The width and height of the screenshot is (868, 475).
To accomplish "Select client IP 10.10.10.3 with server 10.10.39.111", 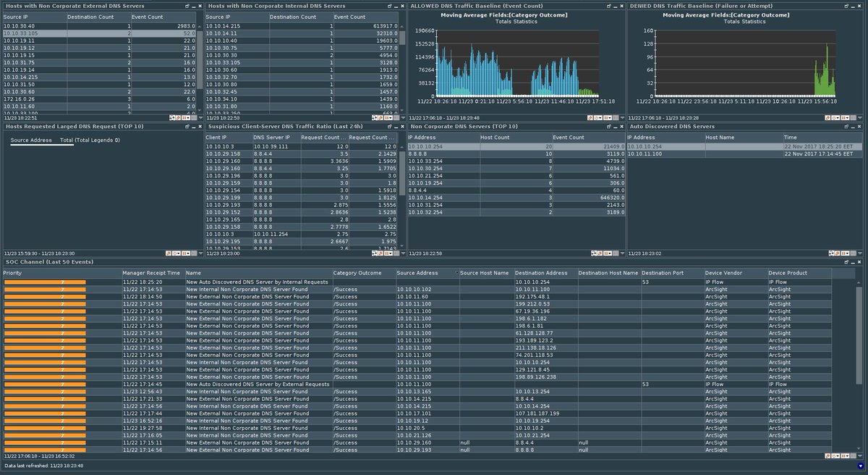I will pyautogui.click(x=301, y=146).
